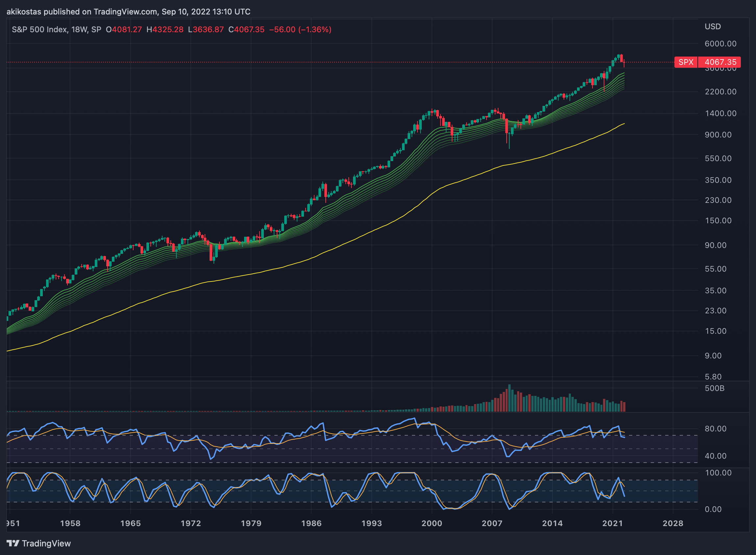Click the open value O4081.27

pyautogui.click(x=124, y=30)
